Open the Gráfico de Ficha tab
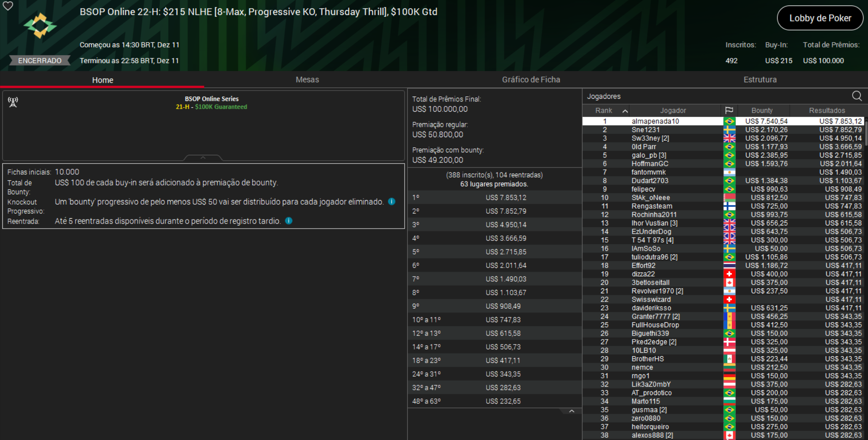Viewport: 868px width, 440px height. (531, 80)
